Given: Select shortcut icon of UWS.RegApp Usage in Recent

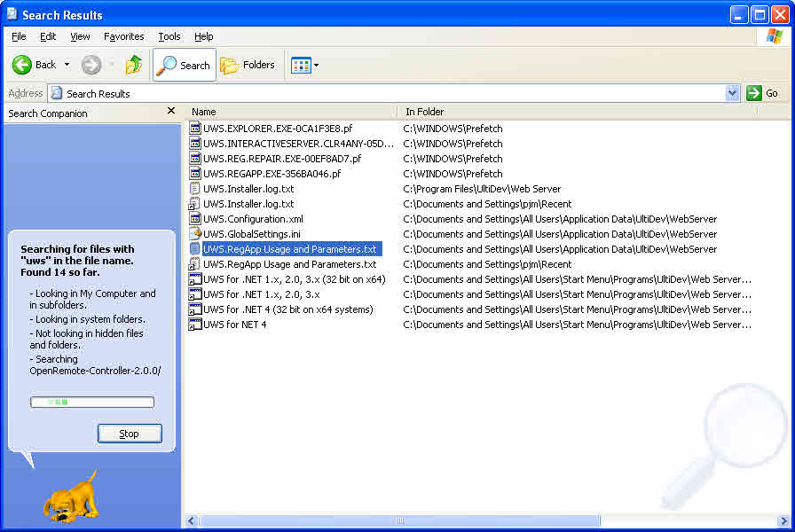Looking at the screenshot, I should (x=194, y=264).
